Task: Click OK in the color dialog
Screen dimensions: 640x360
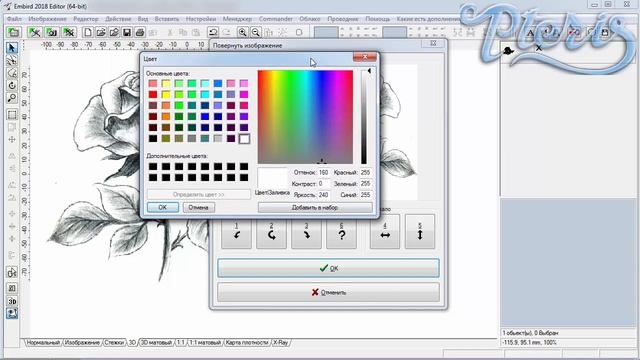Action: pos(162,207)
